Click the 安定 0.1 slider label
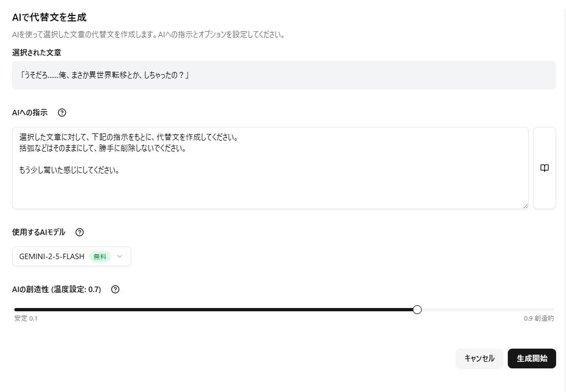This screenshot has height=392, width=566. coord(26,318)
